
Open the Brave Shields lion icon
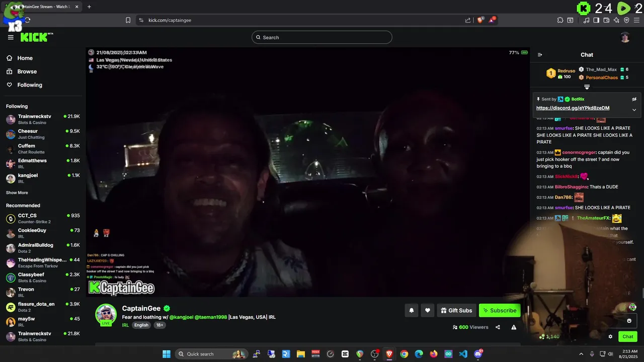[x=480, y=20]
